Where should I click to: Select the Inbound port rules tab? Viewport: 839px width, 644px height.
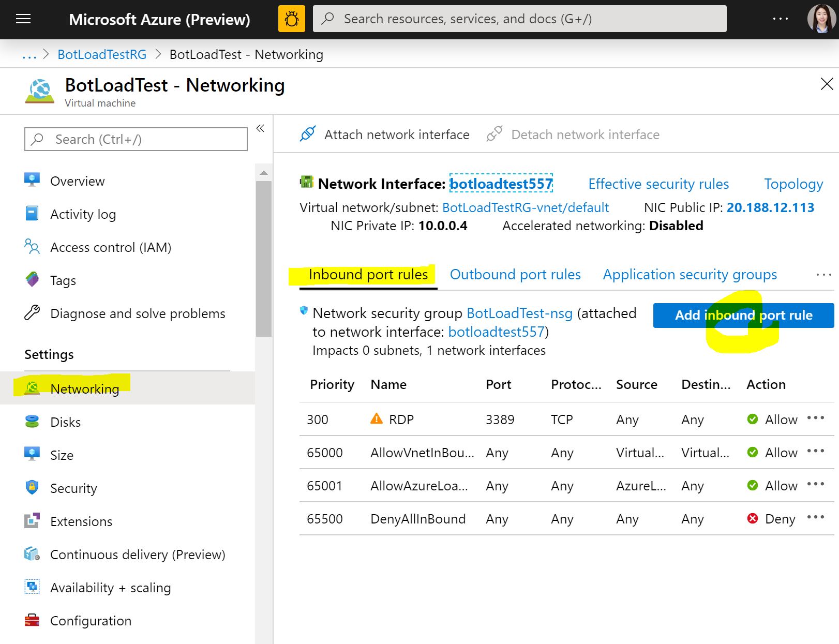tap(368, 275)
